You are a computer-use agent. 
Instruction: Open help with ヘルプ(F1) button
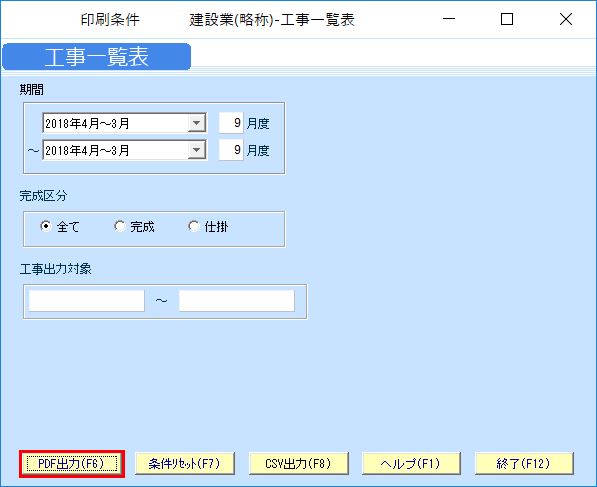pos(411,463)
